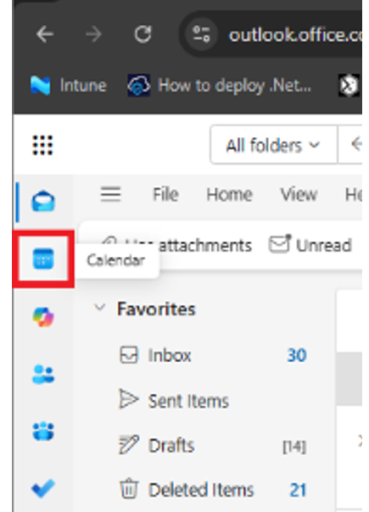Image resolution: width=369 pixels, height=512 pixels.
Task: Open the People module in sidebar
Action: (43, 374)
